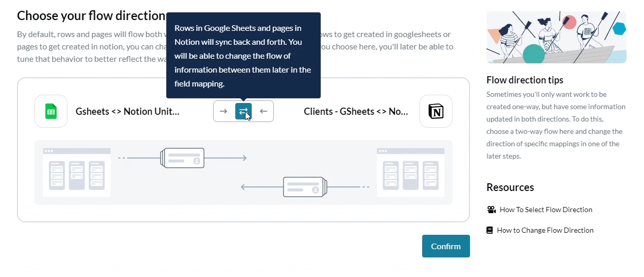Select the two-way sync flow direction

(243, 111)
